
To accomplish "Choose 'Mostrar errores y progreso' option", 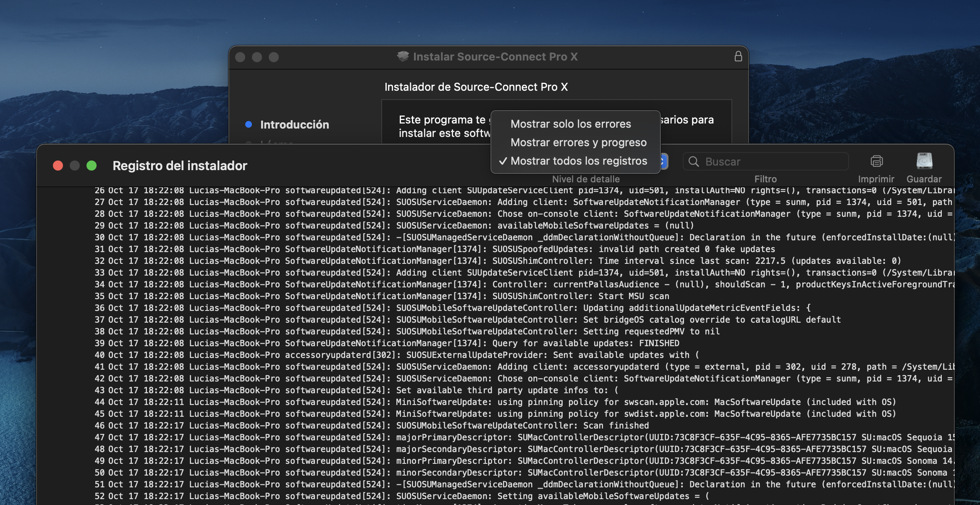I will 578,142.
